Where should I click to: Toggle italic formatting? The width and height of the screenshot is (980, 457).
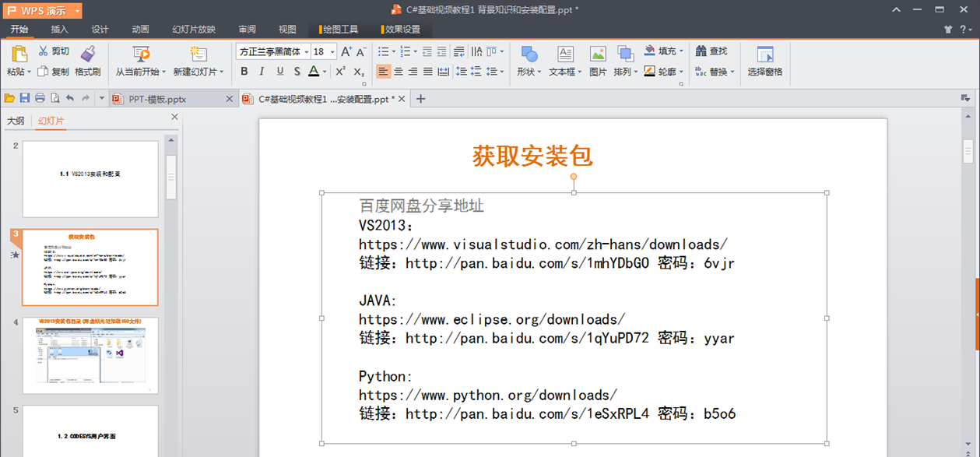[262, 72]
